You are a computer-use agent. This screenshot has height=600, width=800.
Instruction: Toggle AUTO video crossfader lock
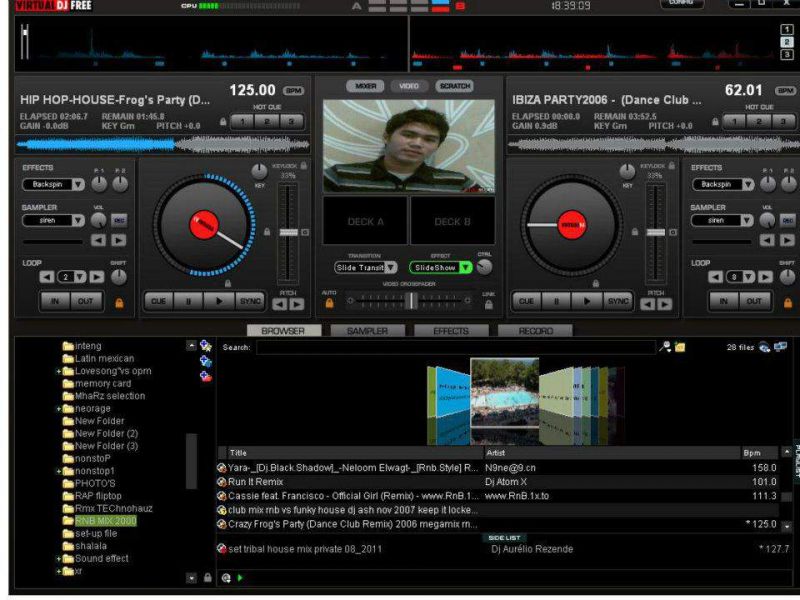(329, 302)
